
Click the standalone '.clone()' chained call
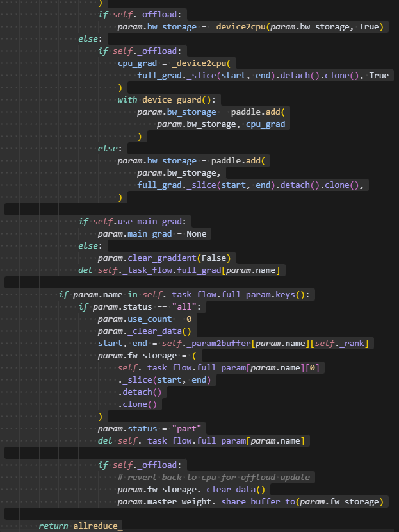(138, 404)
